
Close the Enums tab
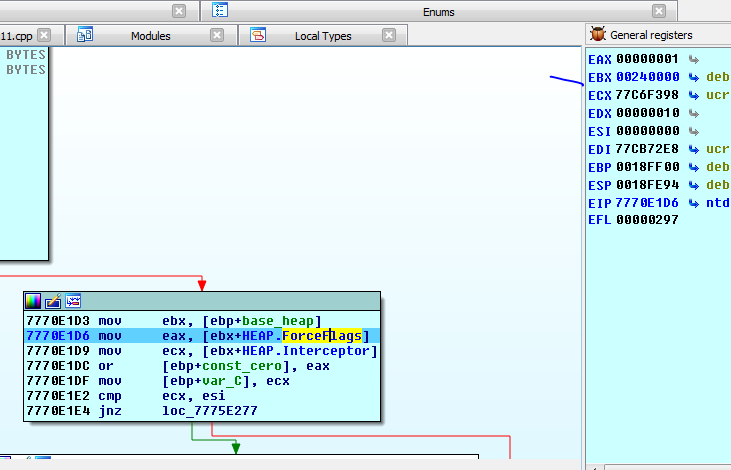[x=658, y=11]
